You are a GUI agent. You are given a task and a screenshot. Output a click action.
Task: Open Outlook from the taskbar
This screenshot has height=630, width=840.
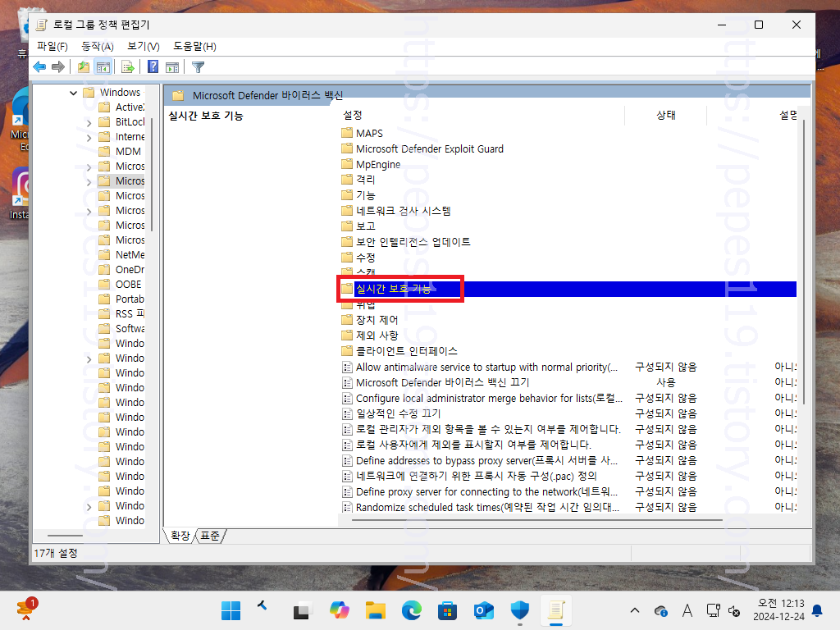(x=483, y=610)
